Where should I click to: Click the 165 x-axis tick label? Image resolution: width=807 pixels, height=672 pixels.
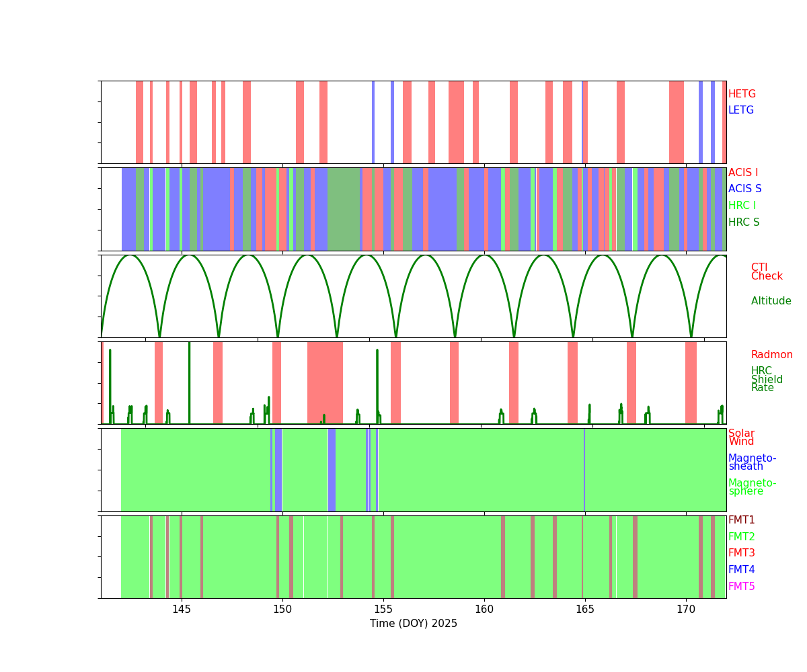(x=585, y=610)
